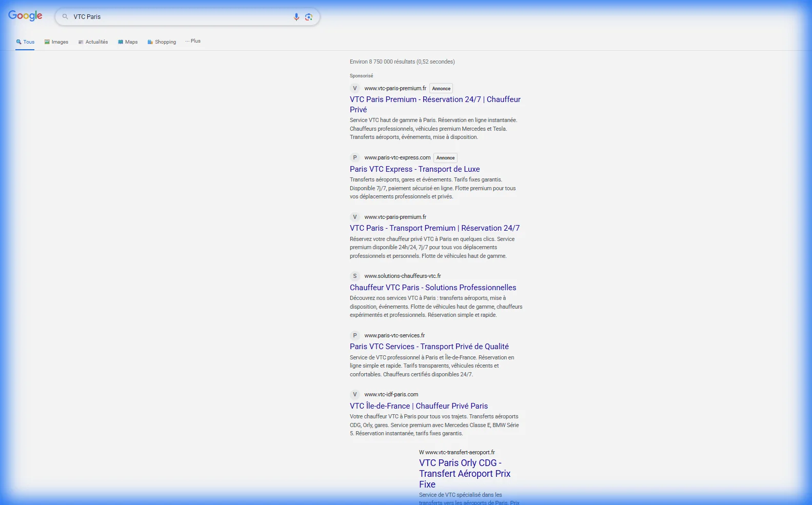This screenshot has width=812, height=505.
Task: Click V favicon of vtc-idf-paris.com
Action: 354,394
